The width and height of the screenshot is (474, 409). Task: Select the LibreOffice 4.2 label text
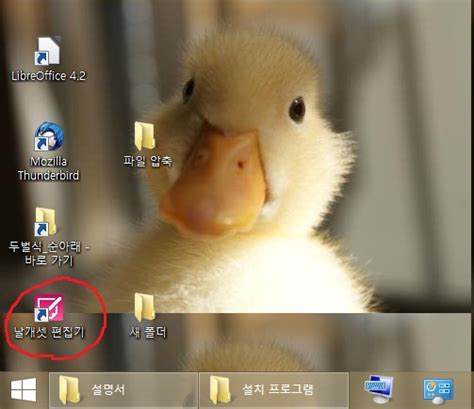(49, 76)
